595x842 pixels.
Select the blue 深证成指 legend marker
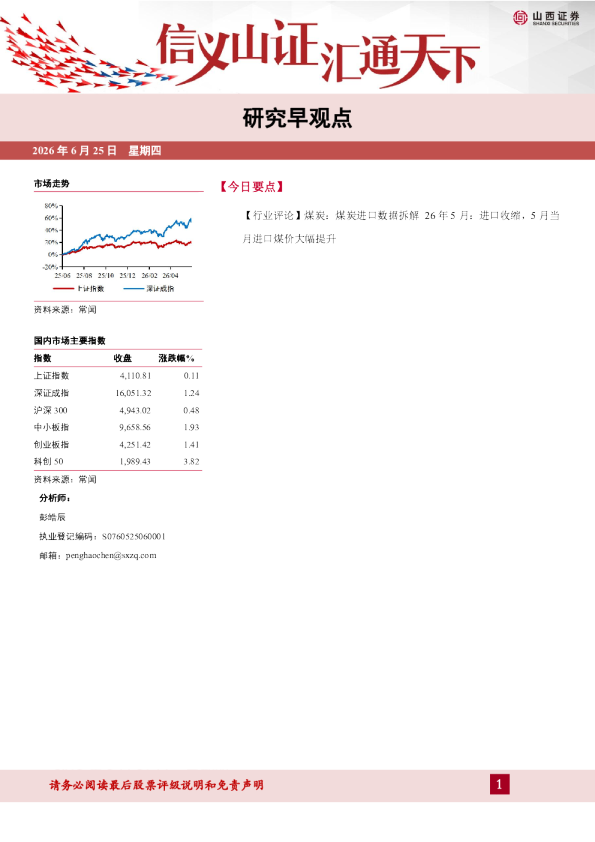134,289
